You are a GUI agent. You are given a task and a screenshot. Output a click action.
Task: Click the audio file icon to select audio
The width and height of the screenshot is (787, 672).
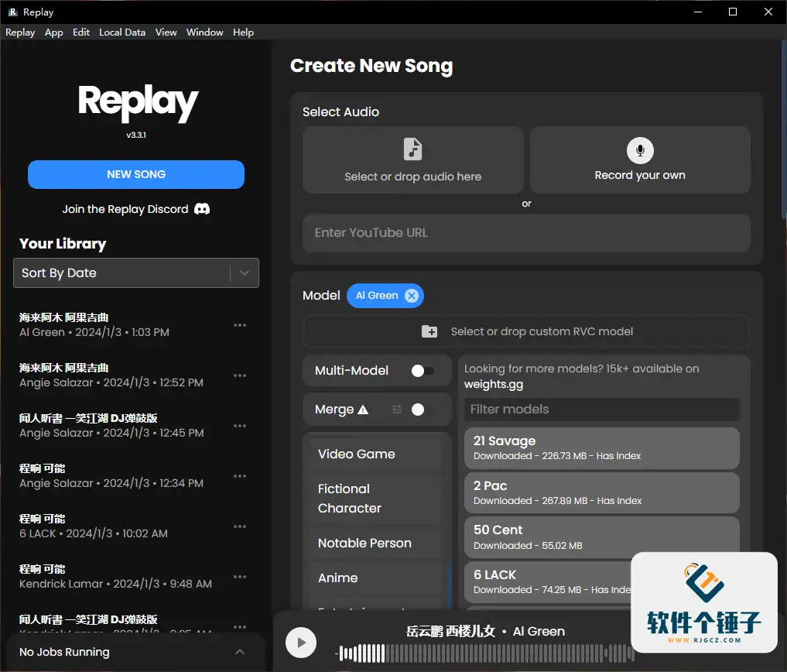412,149
